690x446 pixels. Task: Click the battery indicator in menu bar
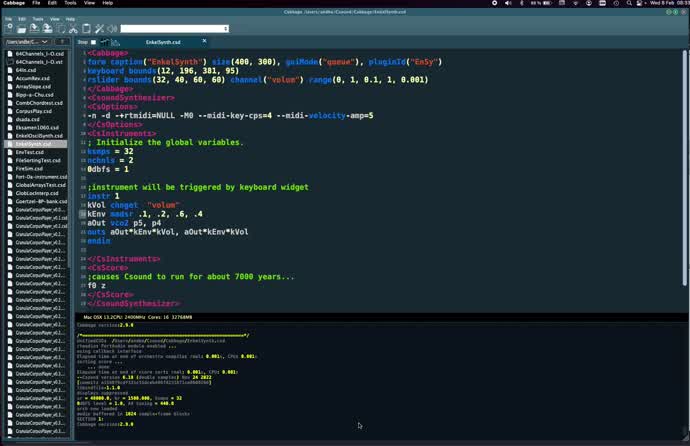[541, 3]
